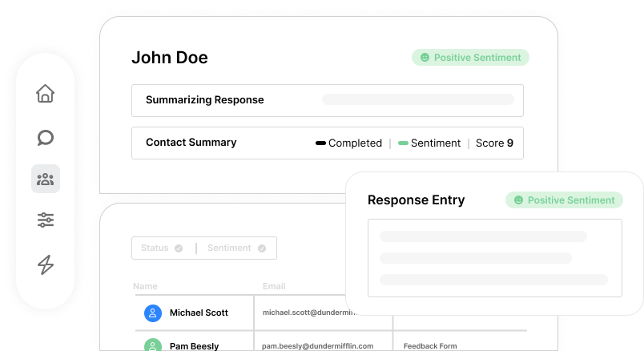Click the Email column header
The width and height of the screenshot is (644, 351).
click(x=274, y=286)
